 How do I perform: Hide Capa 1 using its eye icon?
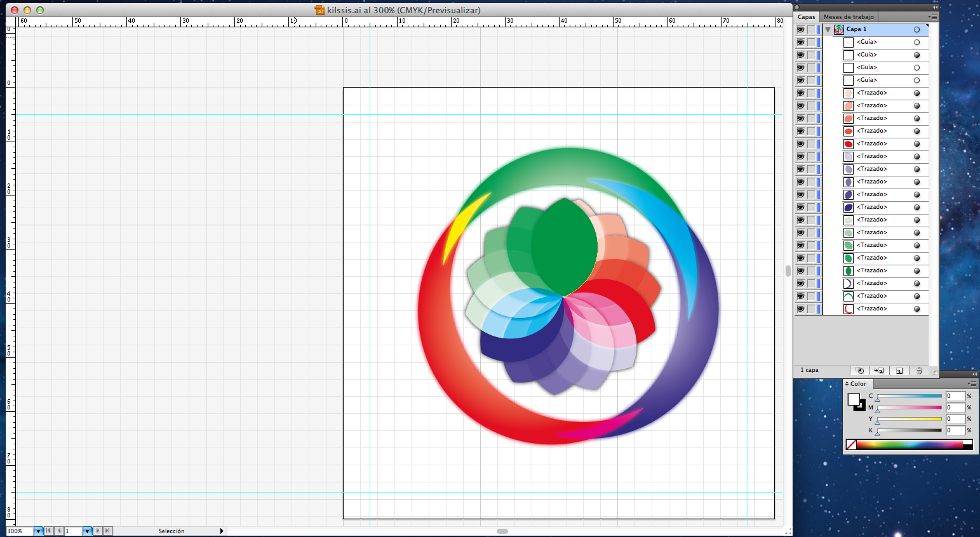tap(800, 29)
